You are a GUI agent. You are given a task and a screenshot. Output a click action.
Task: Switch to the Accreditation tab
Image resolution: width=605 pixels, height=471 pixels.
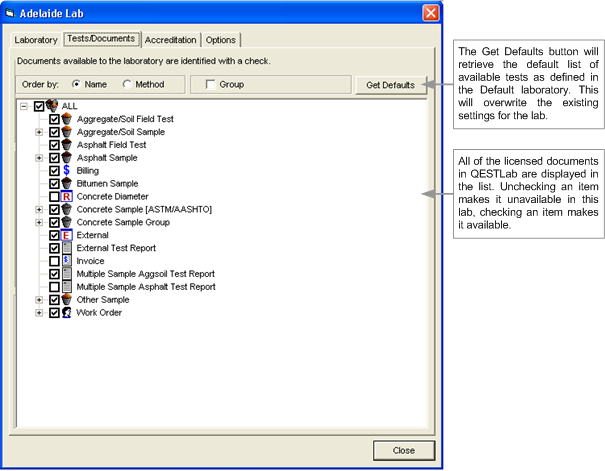pyautogui.click(x=171, y=40)
